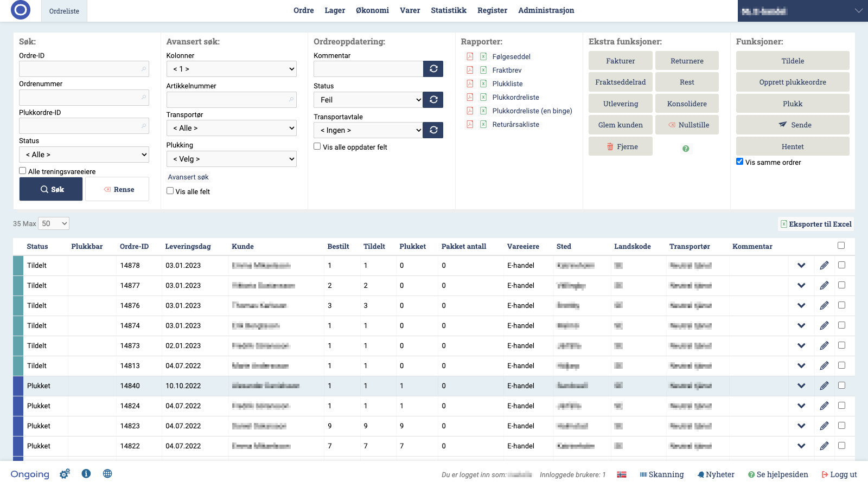Click magnifier icon in Artikkelnummer field
The image size is (868, 488).
pos(291,99)
